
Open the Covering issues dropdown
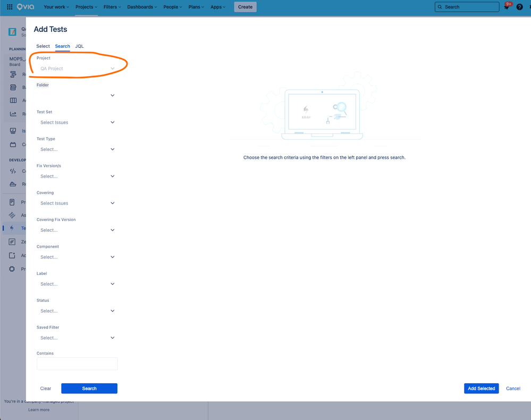point(77,203)
